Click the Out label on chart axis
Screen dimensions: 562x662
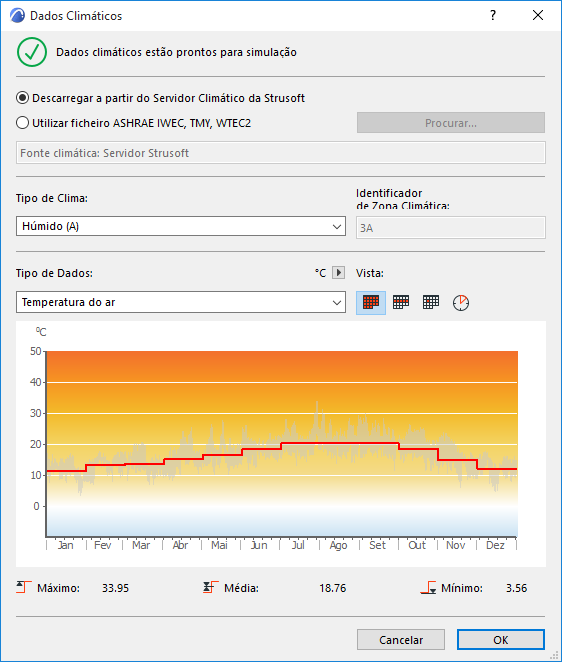click(417, 545)
